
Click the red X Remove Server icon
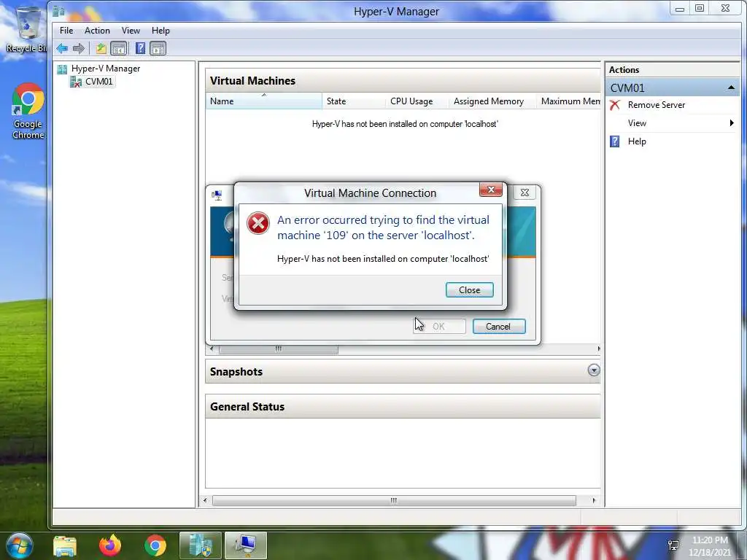[615, 105]
